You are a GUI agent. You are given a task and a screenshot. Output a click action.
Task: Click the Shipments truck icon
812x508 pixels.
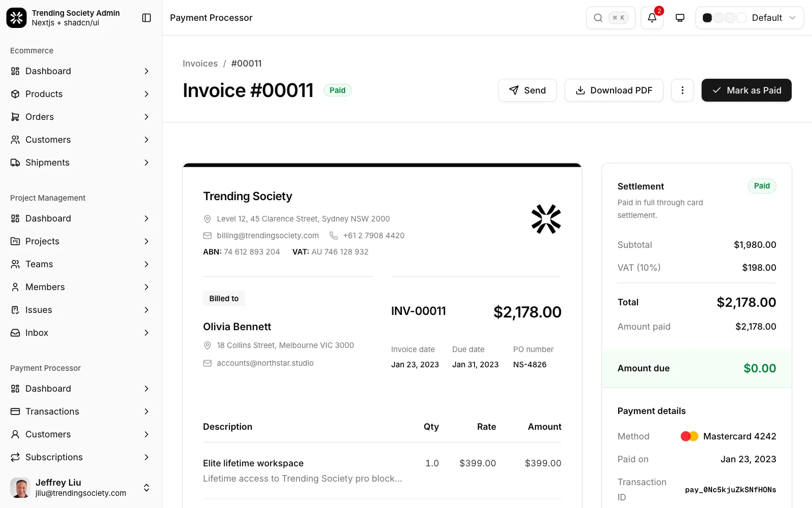tap(15, 163)
